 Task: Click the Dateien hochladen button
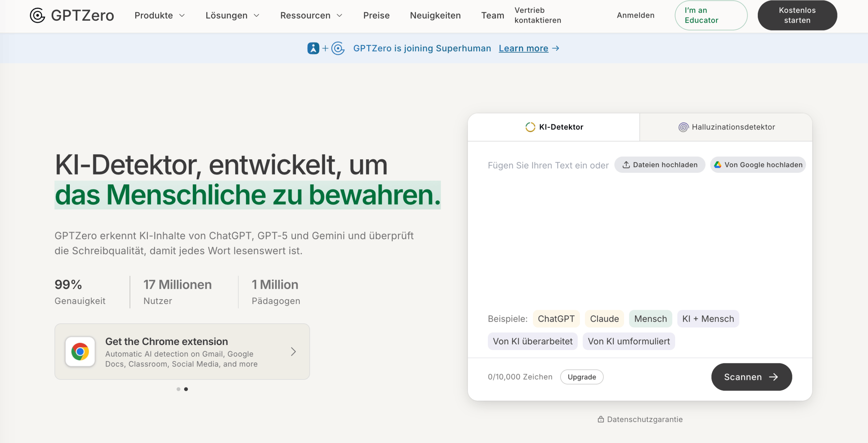pos(659,165)
